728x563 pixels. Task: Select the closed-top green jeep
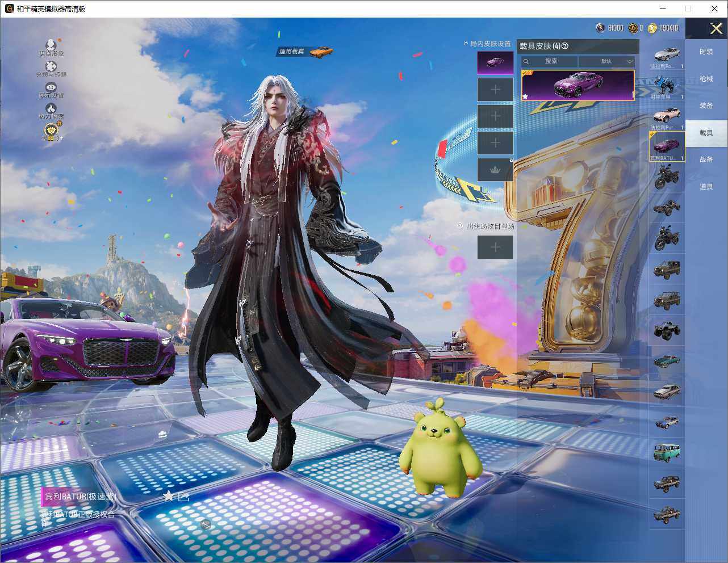point(667,269)
